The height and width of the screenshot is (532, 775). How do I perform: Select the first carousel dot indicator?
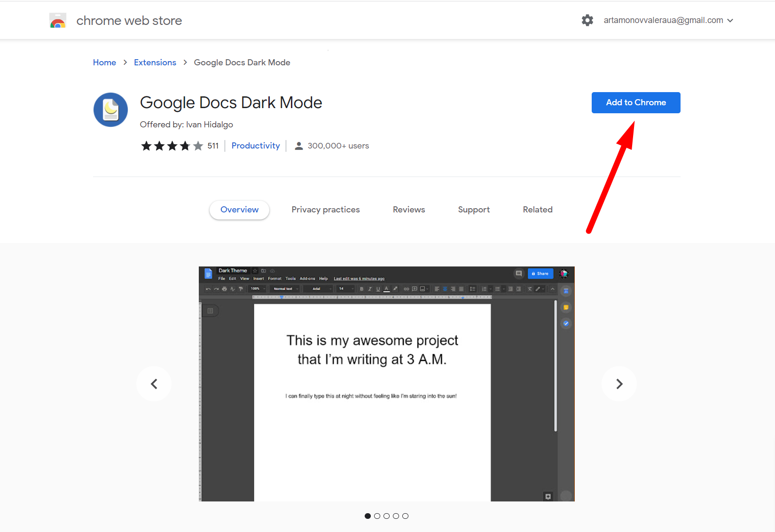pyautogui.click(x=368, y=516)
